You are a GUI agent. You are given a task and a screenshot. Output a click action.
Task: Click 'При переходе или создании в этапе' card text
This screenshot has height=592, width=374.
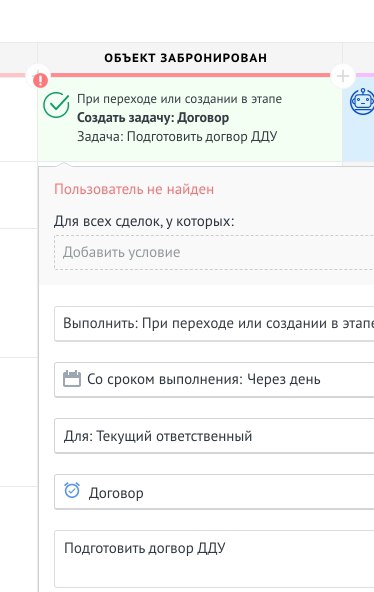(179, 99)
